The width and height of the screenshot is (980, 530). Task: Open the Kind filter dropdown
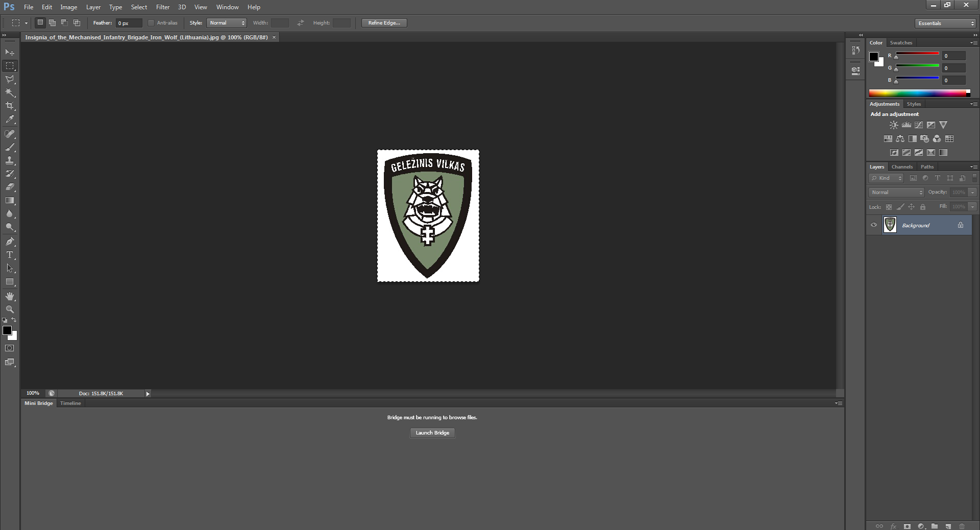(x=887, y=178)
